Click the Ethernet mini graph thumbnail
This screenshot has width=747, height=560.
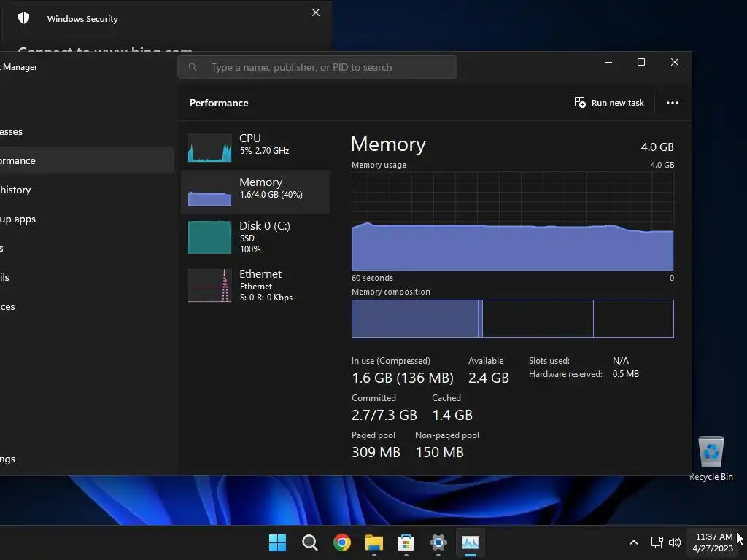pos(209,285)
